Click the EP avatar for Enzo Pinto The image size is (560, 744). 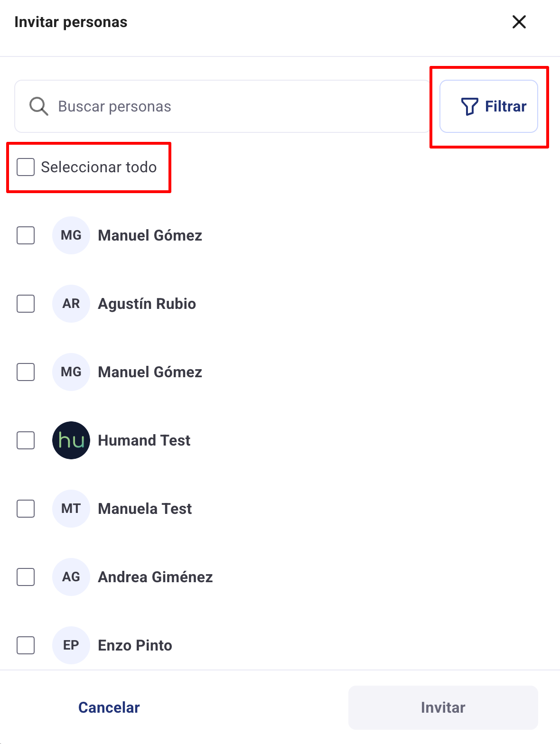click(71, 645)
